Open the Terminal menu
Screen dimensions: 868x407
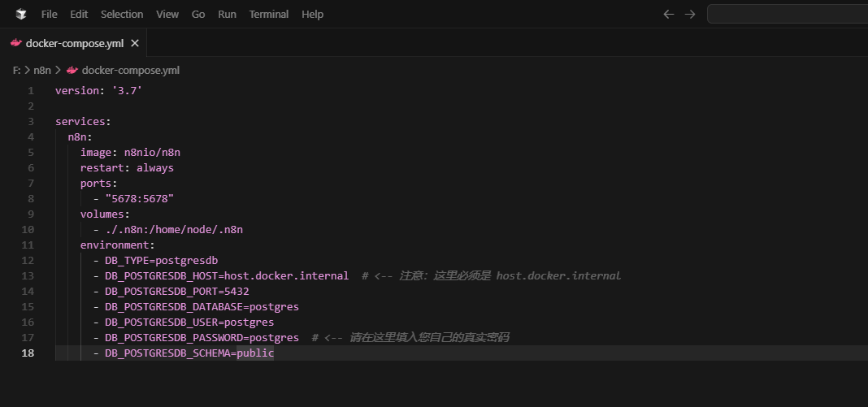[268, 14]
